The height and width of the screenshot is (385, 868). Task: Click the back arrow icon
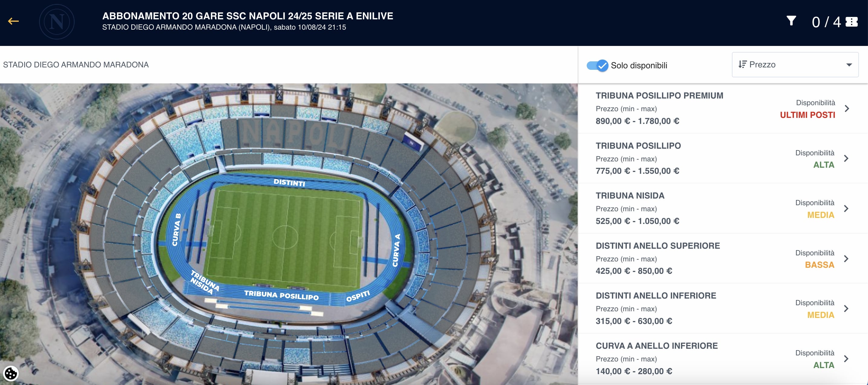tap(14, 21)
